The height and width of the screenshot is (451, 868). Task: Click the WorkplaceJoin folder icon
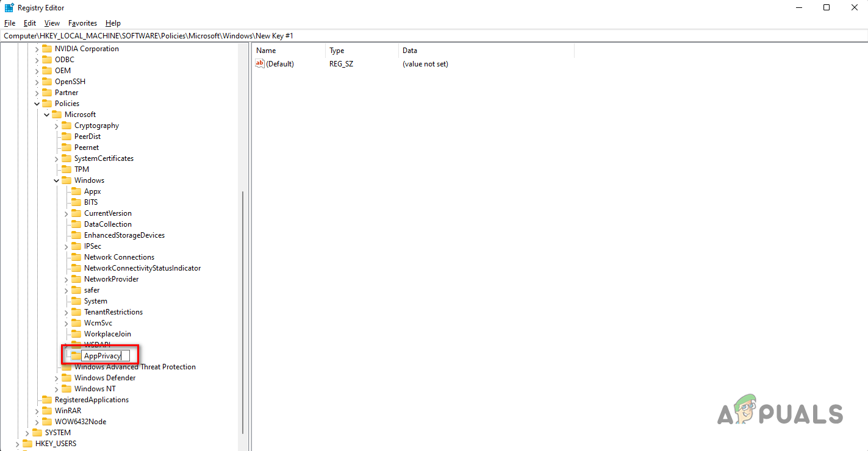click(x=76, y=334)
